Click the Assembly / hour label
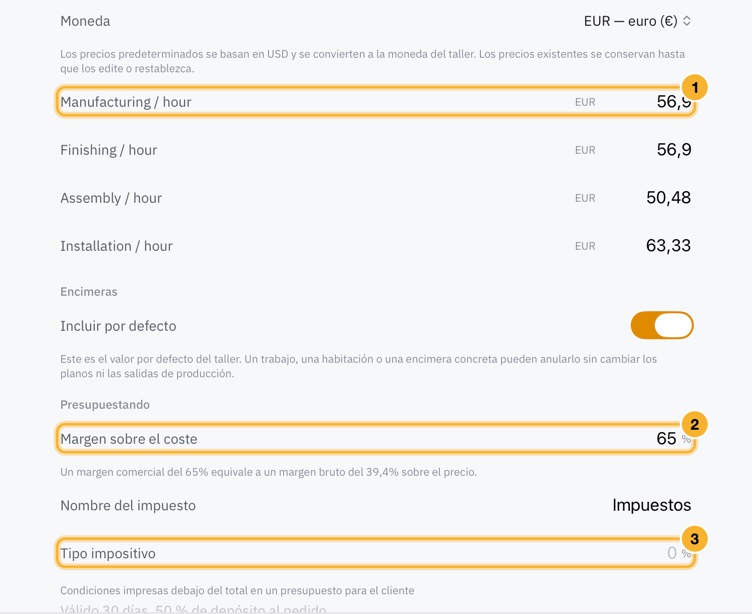752x614 pixels. (x=111, y=198)
